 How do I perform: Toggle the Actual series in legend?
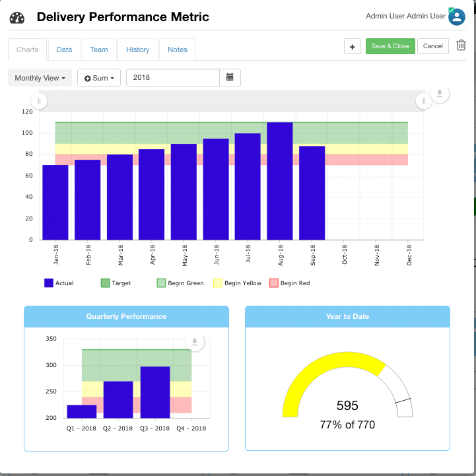59,283
